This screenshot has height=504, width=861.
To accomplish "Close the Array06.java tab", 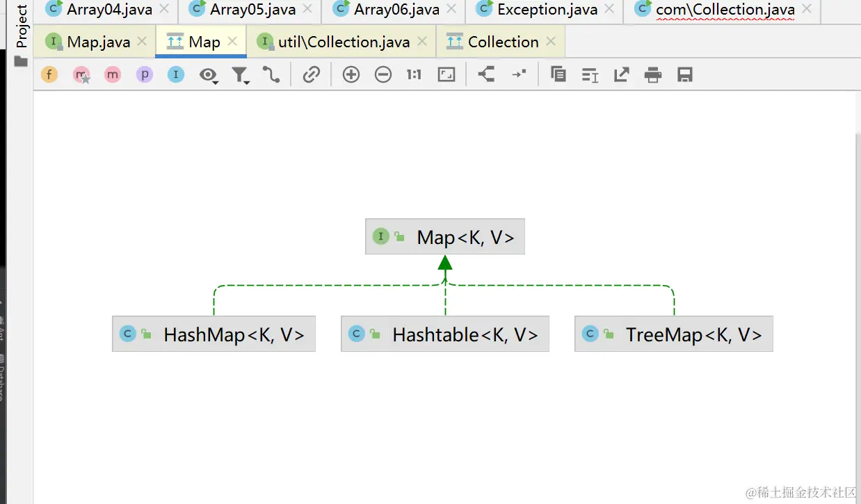I will (x=451, y=9).
